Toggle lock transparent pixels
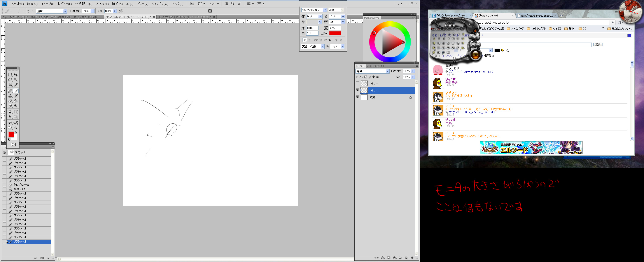The height and width of the screenshot is (262, 644). coord(366,77)
